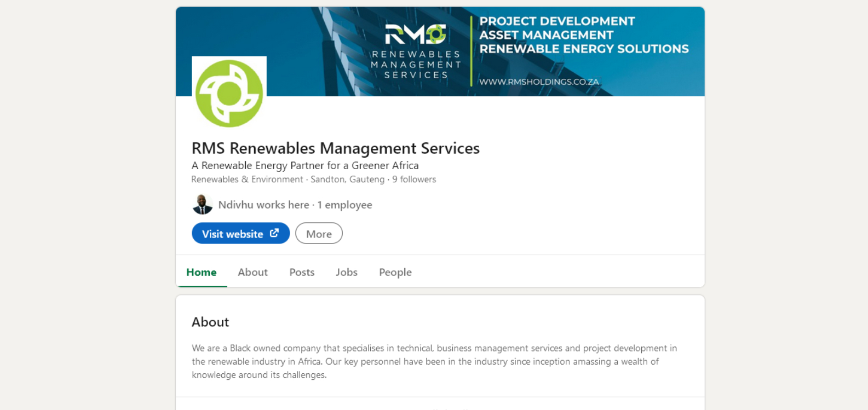Click the RMS banner cover image
The image size is (868, 410).
[x=440, y=51]
